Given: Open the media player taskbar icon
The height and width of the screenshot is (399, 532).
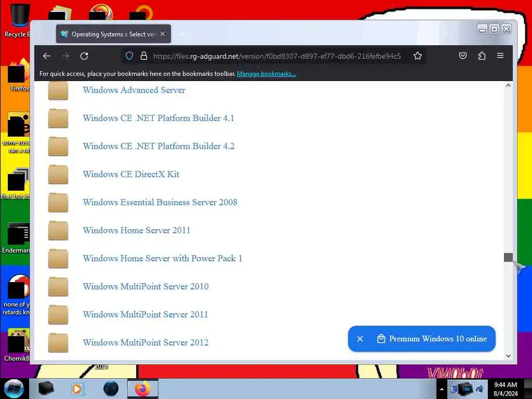Looking at the screenshot, I should 77,389.
